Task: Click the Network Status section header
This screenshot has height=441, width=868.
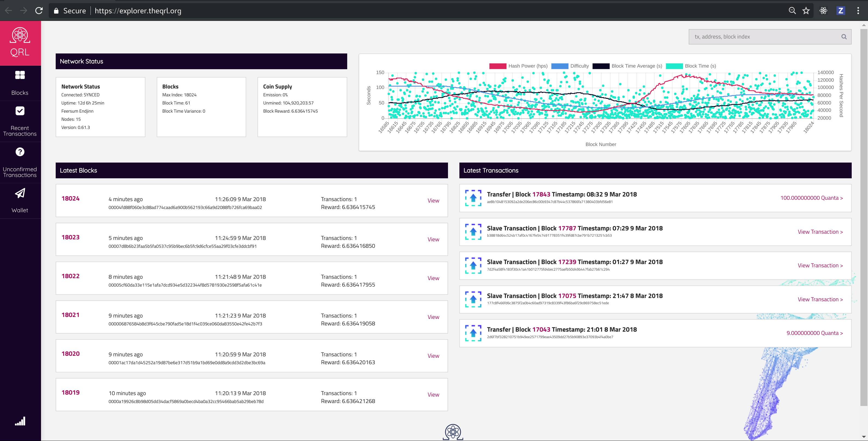Action: click(201, 61)
